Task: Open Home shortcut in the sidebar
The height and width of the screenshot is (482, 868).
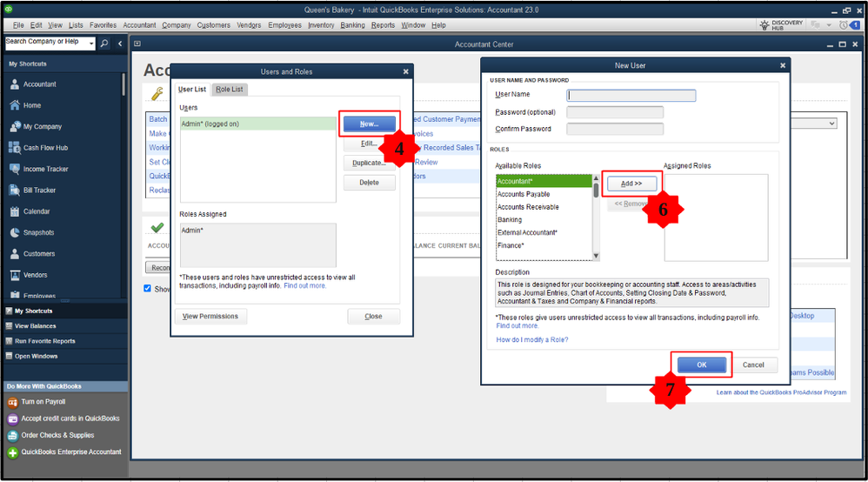Action: click(31, 105)
